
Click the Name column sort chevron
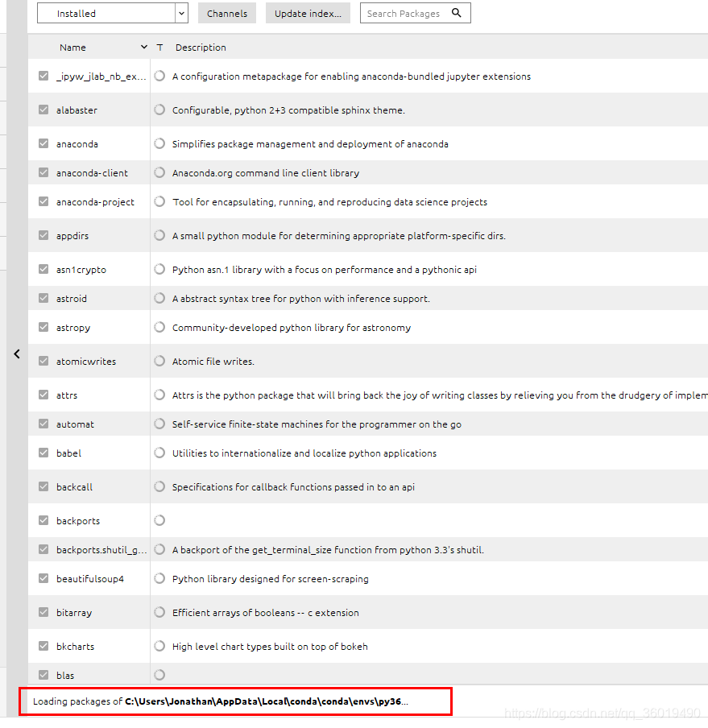[x=144, y=47]
